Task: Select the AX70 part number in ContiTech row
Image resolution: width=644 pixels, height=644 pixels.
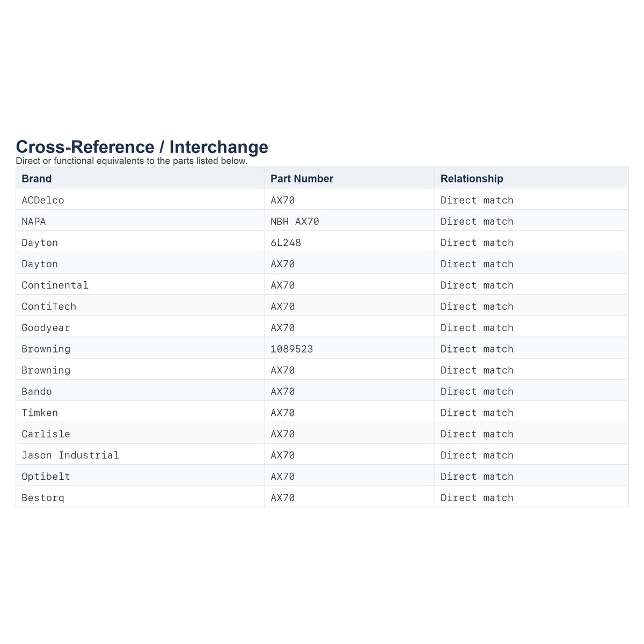Action: (x=283, y=306)
